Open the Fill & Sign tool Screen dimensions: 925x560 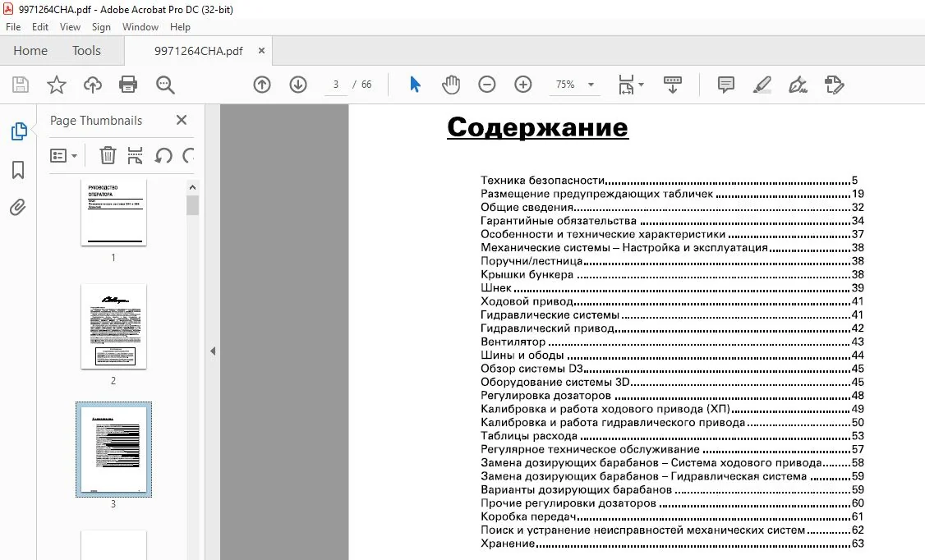point(798,85)
